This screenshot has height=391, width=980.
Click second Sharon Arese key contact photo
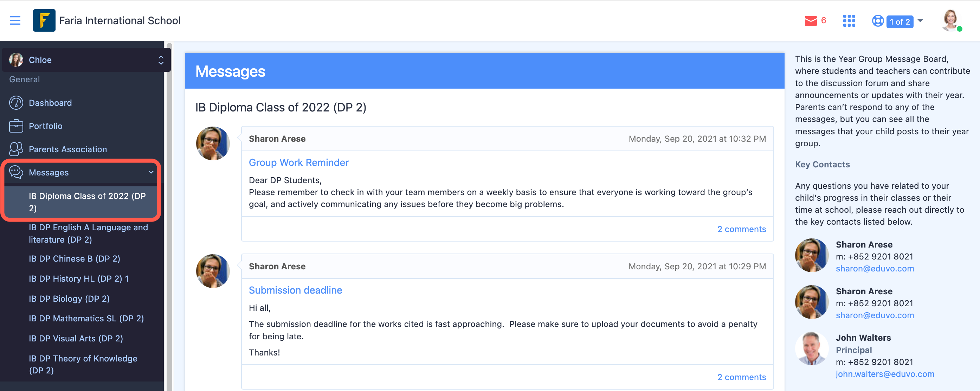pos(812,302)
